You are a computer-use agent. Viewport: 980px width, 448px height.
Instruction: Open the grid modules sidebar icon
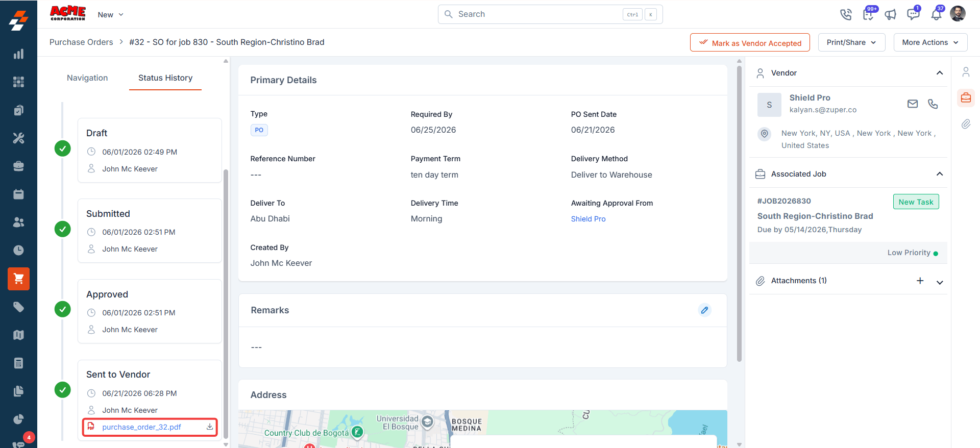18,82
